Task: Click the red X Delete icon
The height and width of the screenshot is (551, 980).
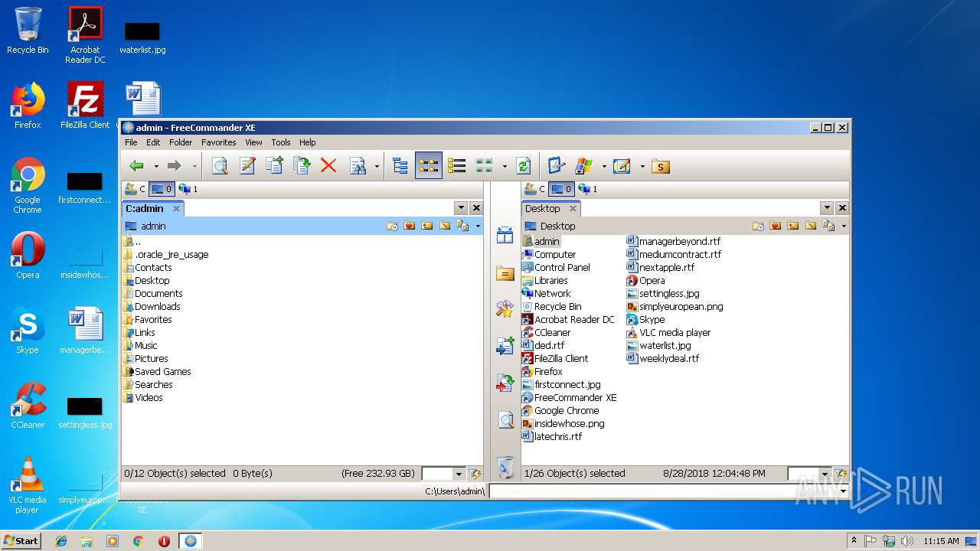Action: pos(328,166)
